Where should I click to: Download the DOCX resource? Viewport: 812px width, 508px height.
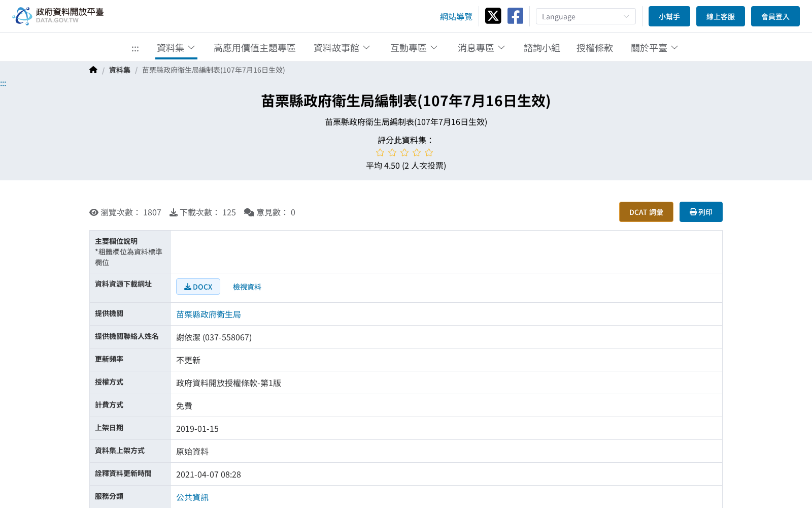pos(198,287)
